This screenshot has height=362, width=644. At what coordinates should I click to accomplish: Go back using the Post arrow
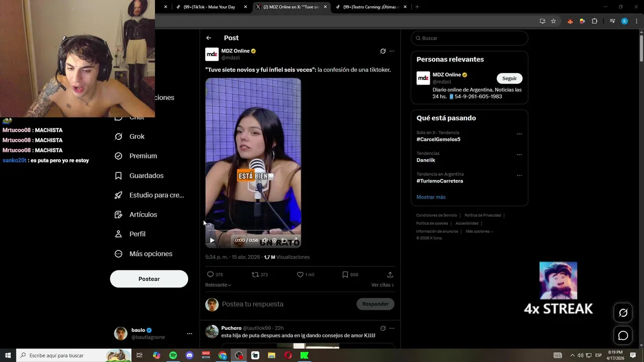(209, 38)
